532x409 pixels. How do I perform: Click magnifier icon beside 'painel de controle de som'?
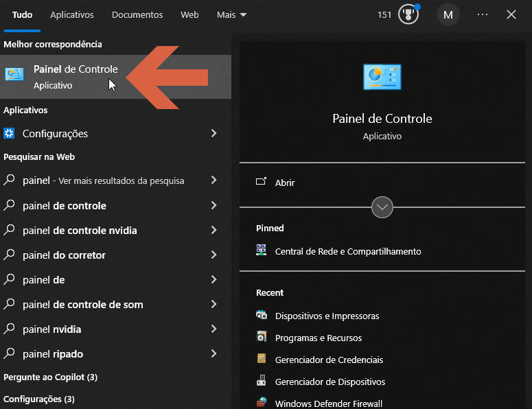[x=9, y=303]
